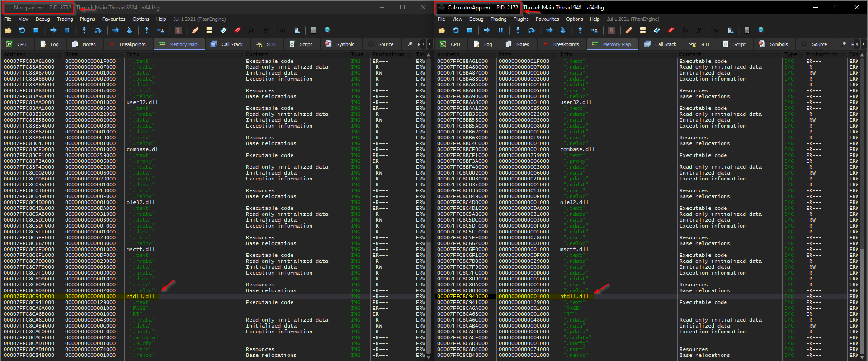
Task: Execute till return in Notepad.exe window
Action: tap(146, 30)
